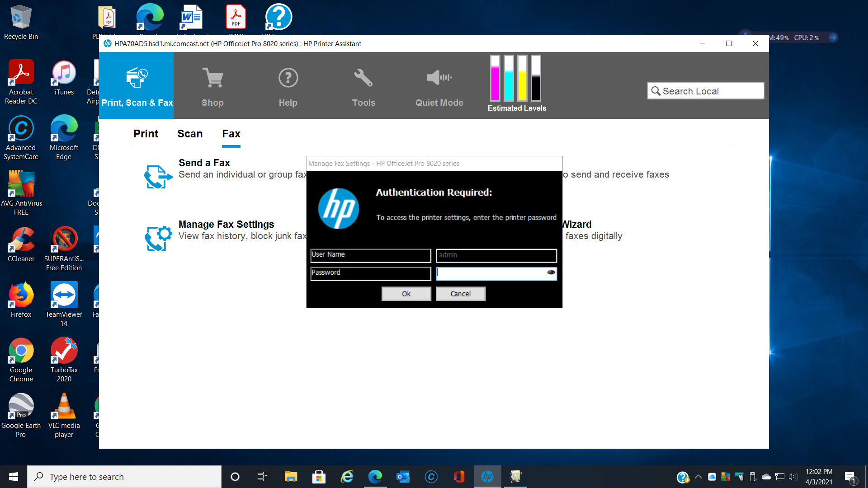Open the Tools section
This screenshot has height=488, width=868.
pos(363,86)
